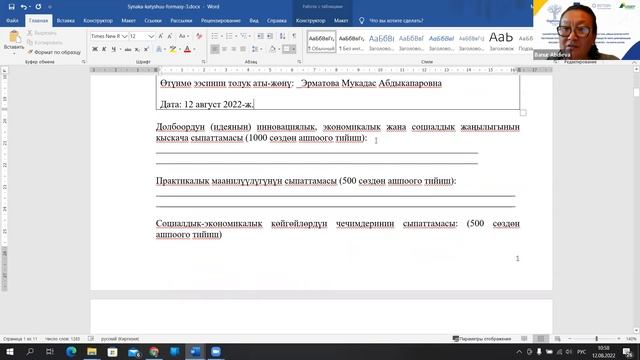
Task: Open the Файл tab
Action: pos(12,20)
